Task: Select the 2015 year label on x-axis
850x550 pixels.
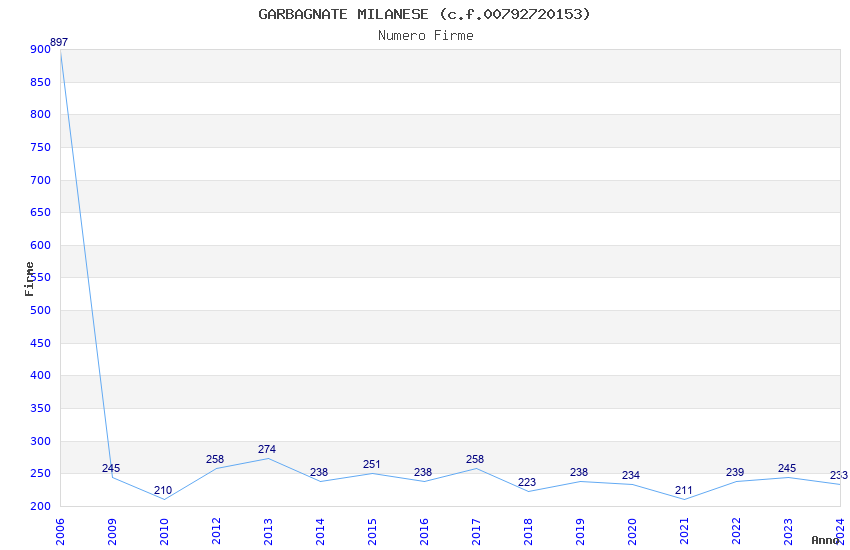Action: point(372,532)
